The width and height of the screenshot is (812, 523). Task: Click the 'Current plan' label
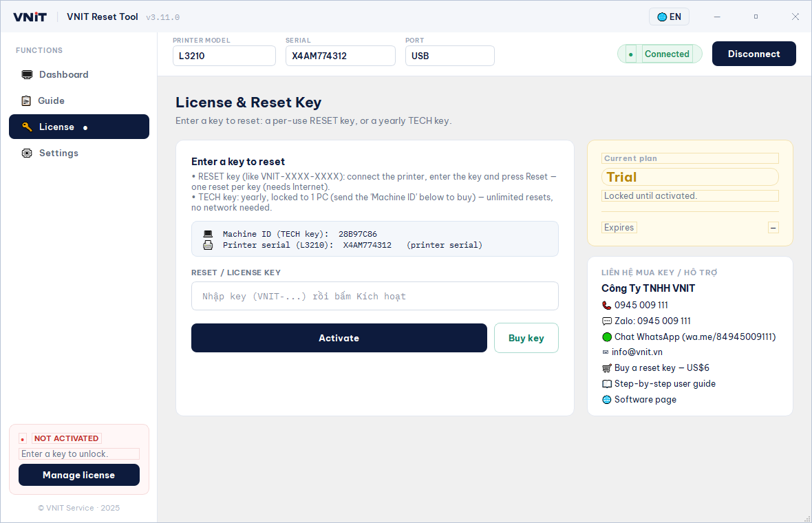point(630,158)
